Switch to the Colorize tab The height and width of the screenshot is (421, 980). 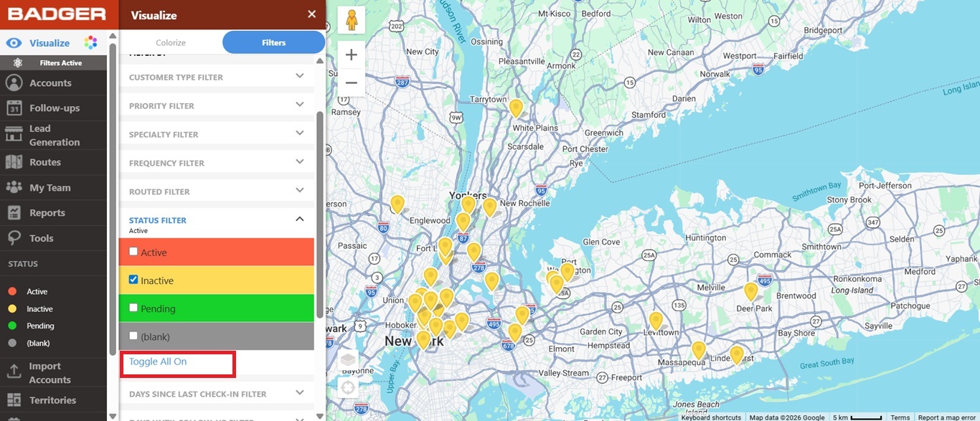(x=171, y=43)
